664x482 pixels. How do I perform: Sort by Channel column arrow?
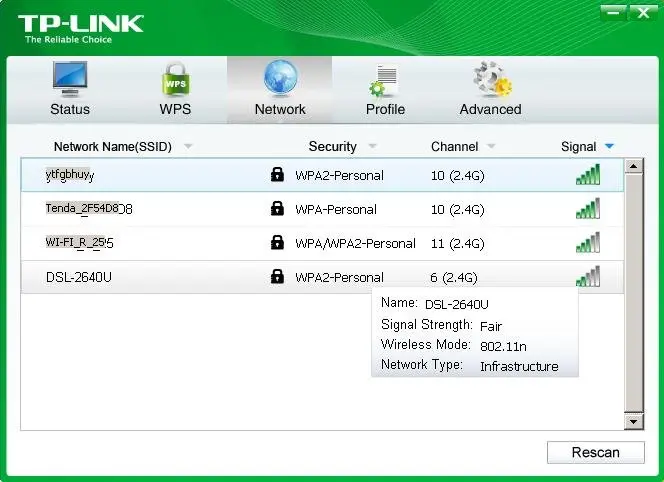[491, 147]
